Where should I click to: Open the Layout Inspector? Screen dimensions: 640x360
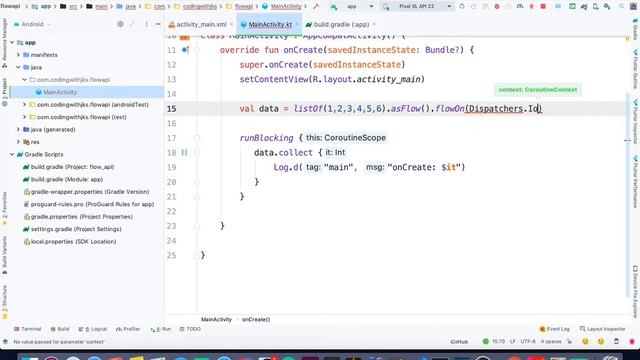click(602, 329)
